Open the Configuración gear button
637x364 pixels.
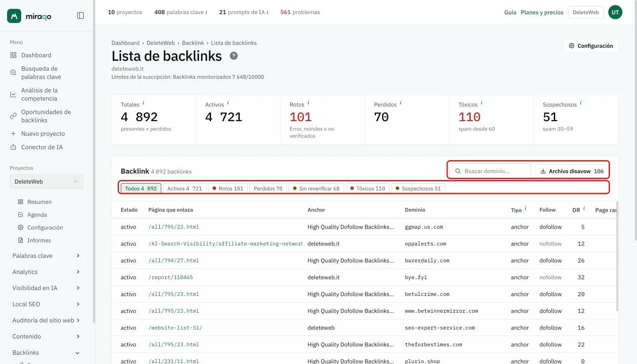coord(591,46)
